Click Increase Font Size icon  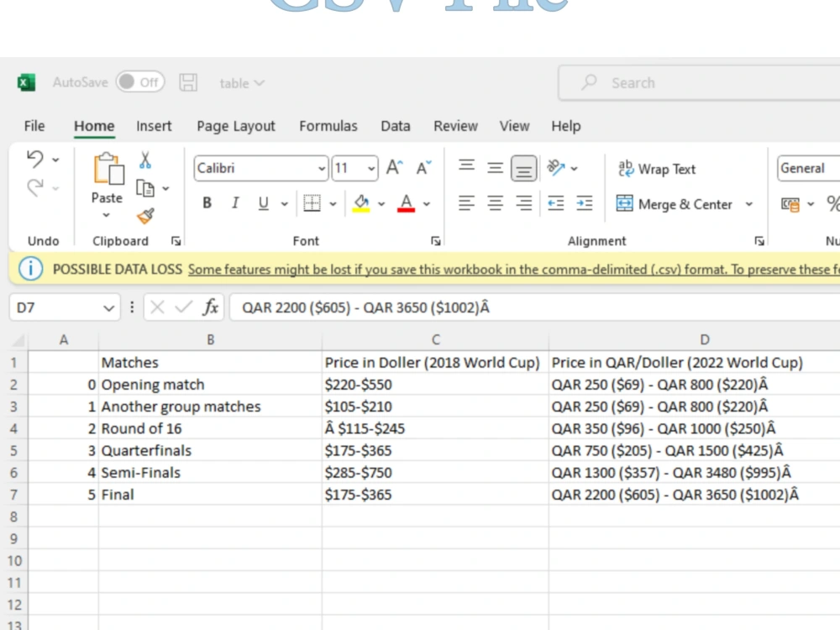click(395, 168)
